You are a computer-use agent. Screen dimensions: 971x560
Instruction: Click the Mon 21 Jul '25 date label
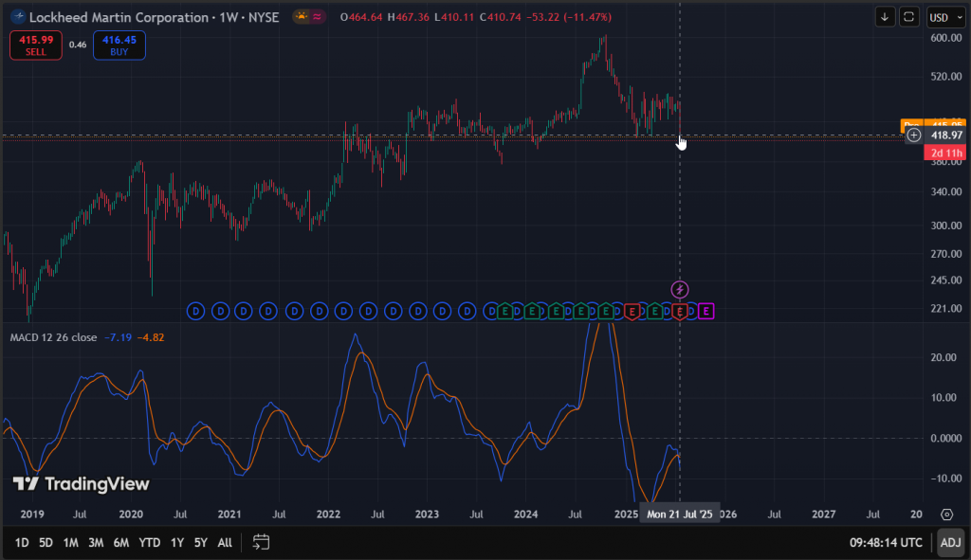click(x=679, y=515)
